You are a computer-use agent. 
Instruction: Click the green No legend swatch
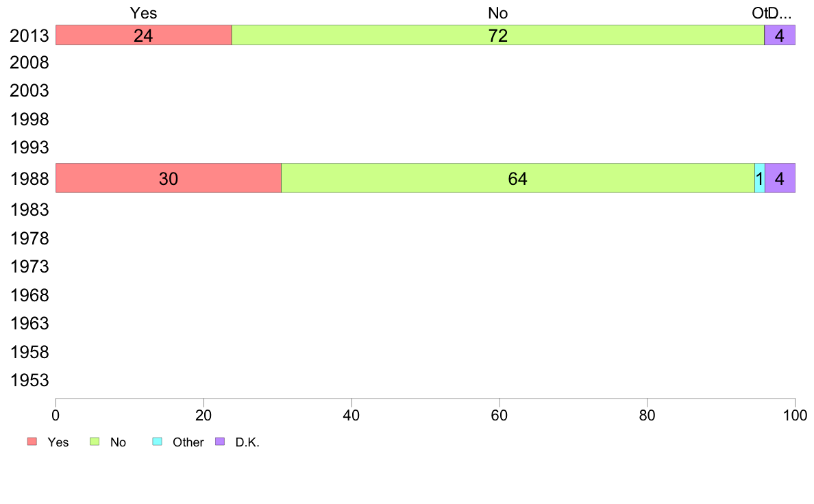(95, 442)
